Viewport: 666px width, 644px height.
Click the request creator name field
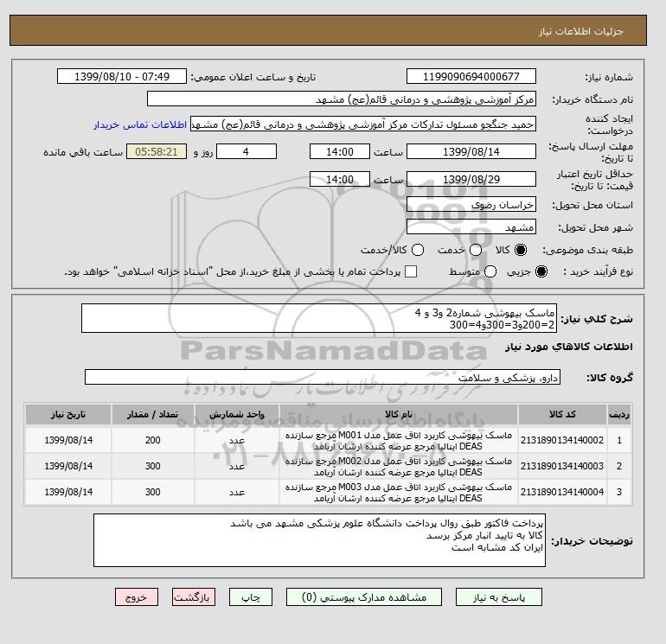pos(363,124)
